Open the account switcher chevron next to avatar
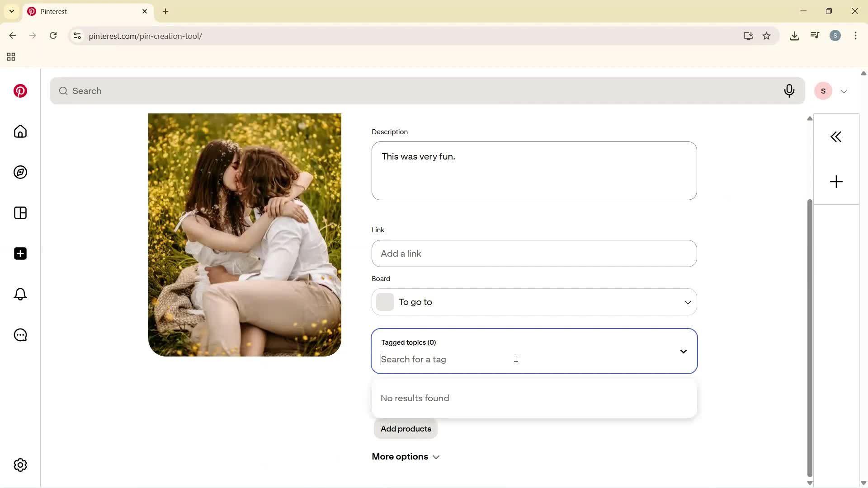868x488 pixels. point(844,91)
